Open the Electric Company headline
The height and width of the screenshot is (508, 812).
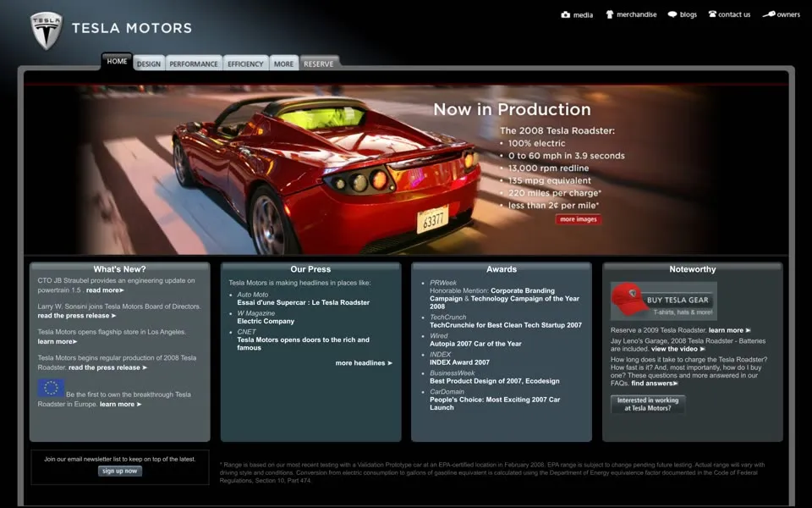click(266, 322)
